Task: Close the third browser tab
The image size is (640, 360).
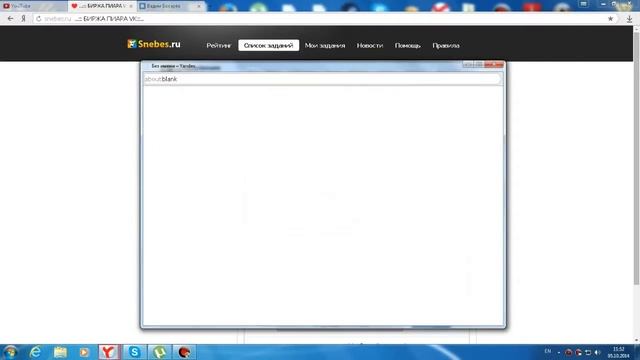Action: (x=199, y=6)
